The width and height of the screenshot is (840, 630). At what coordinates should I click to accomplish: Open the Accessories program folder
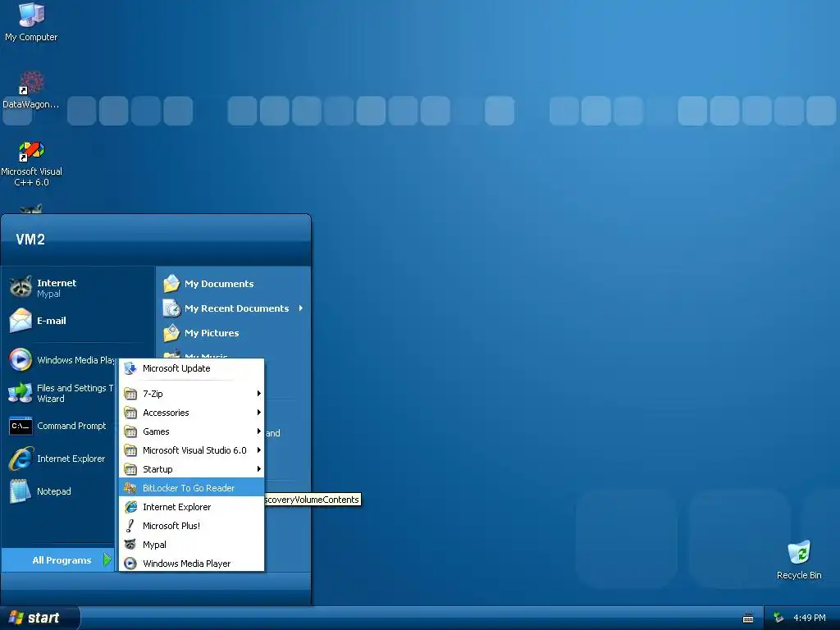click(192, 413)
